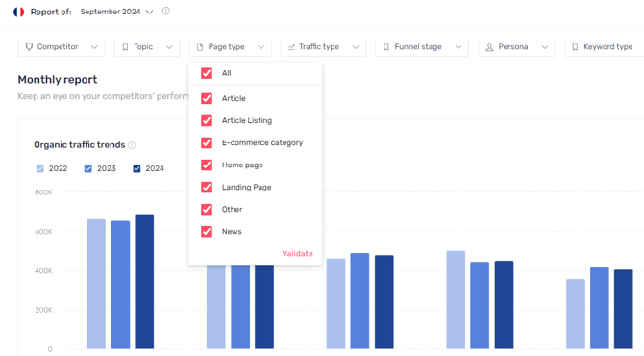The image size is (644, 356).
Task: Click Validate to apply page type filter
Action: pos(297,254)
